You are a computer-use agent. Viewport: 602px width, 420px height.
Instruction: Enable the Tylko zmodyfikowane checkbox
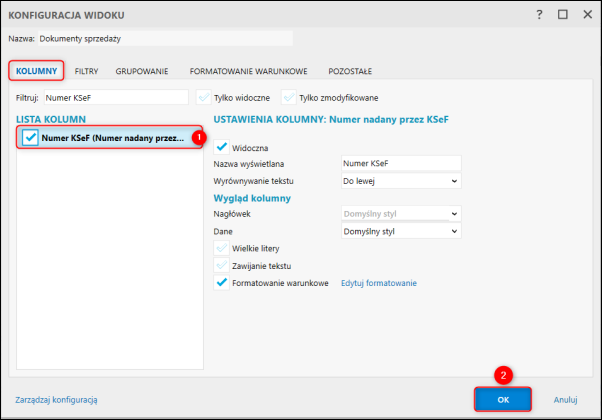click(289, 98)
